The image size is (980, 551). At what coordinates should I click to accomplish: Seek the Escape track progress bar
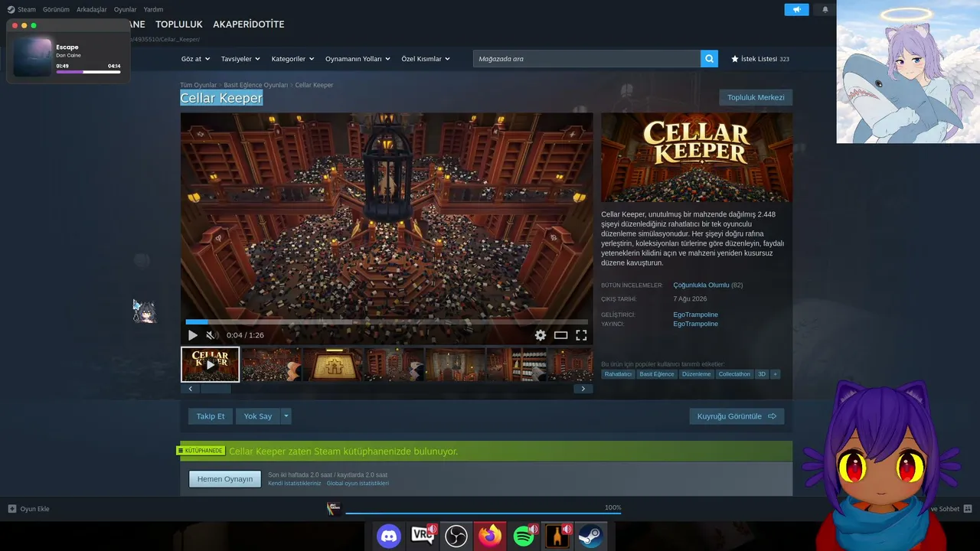(88, 72)
